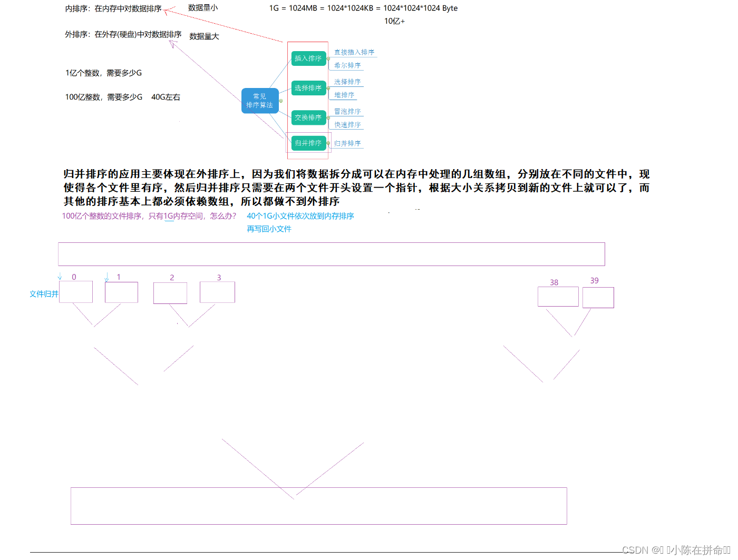
Task: Click the 文件归并 label
Action: point(44,294)
